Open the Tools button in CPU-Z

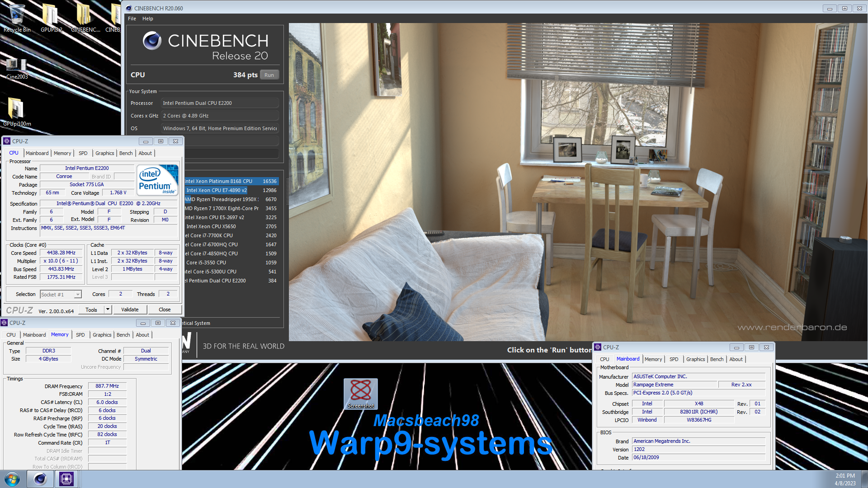pyautogui.click(x=91, y=310)
